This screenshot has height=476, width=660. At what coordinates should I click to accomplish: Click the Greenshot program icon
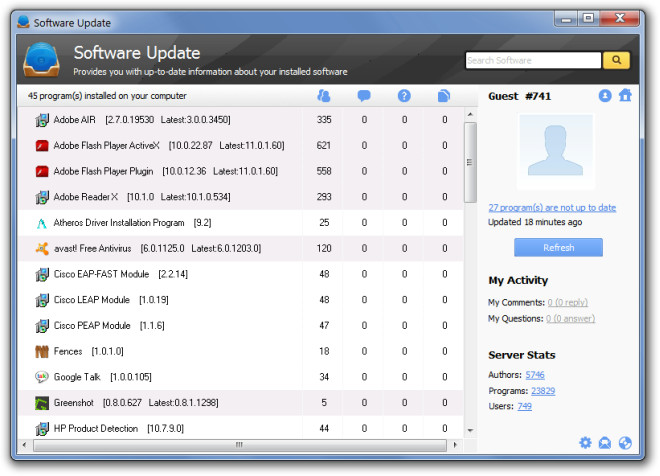[x=42, y=403]
